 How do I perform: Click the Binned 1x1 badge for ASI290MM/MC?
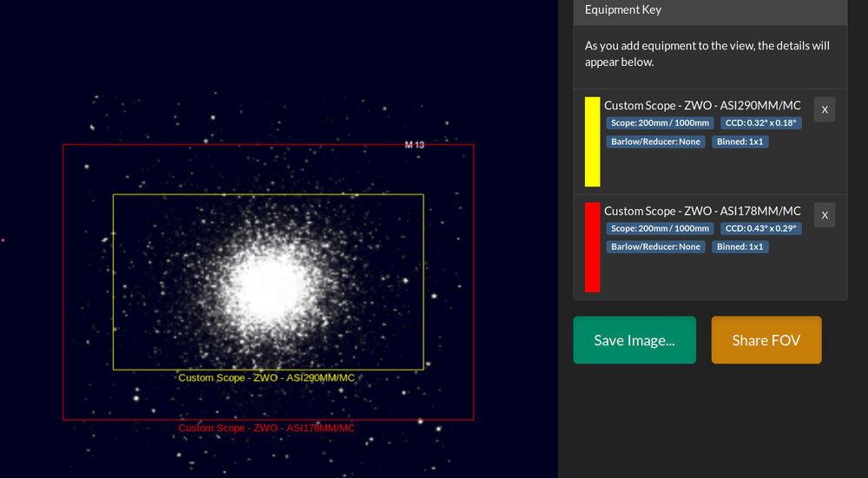740,141
